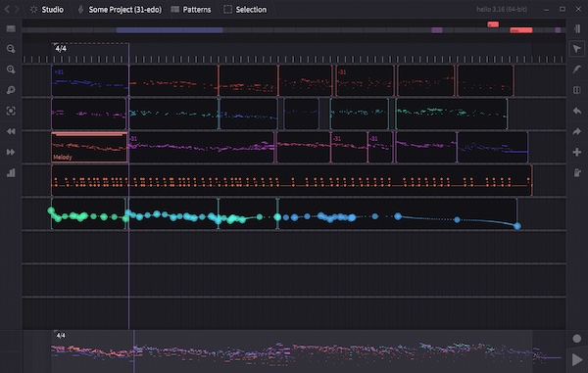
Task: Toggle the mini-map rectangle icon in left sidebar
Action: pos(11,28)
